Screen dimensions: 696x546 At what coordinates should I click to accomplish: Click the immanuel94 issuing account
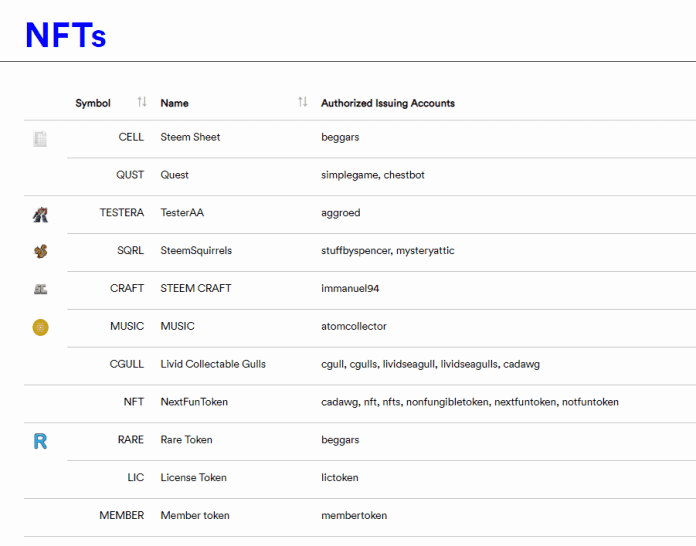350,289
